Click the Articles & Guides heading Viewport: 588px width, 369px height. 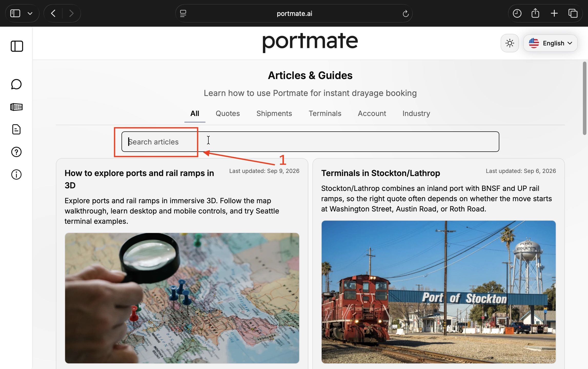[310, 75]
